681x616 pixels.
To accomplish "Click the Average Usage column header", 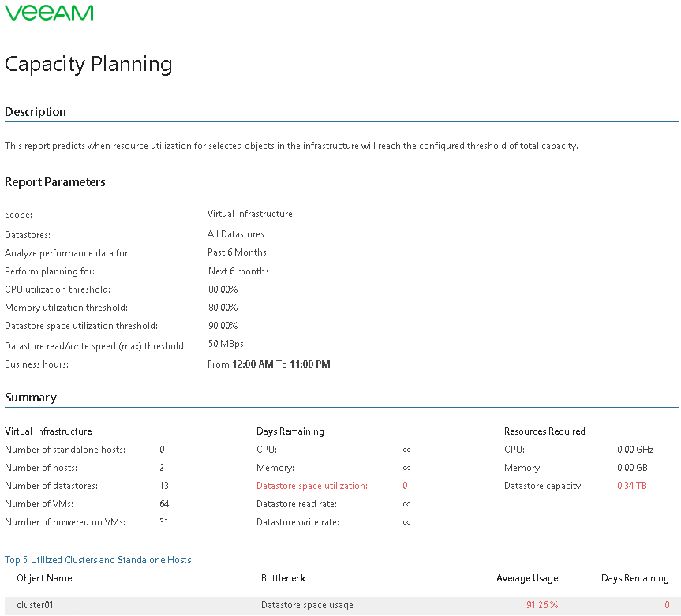I will [526, 578].
